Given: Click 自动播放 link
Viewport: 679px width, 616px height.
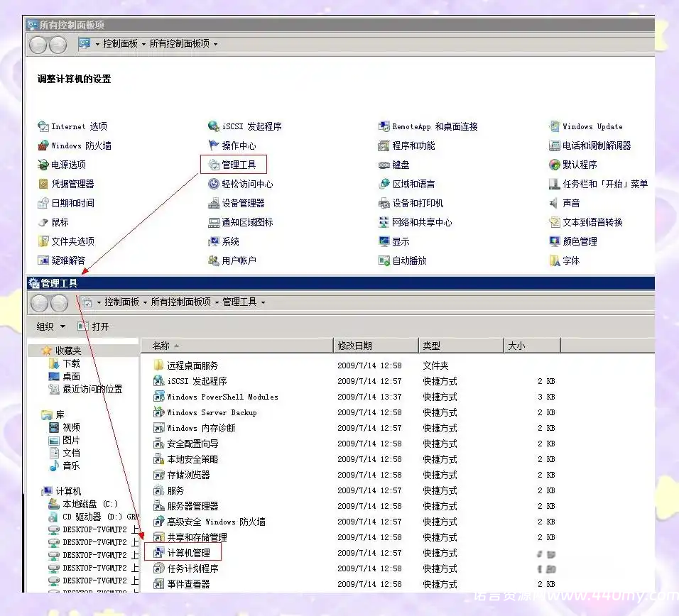Looking at the screenshot, I should click(409, 260).
